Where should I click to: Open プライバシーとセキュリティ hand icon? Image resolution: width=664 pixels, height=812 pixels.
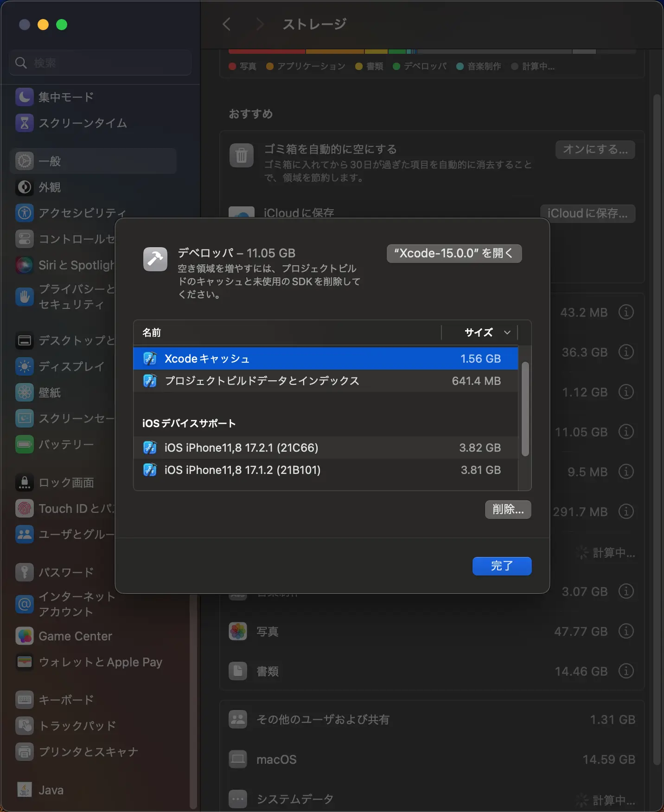(x=25, y=297)
